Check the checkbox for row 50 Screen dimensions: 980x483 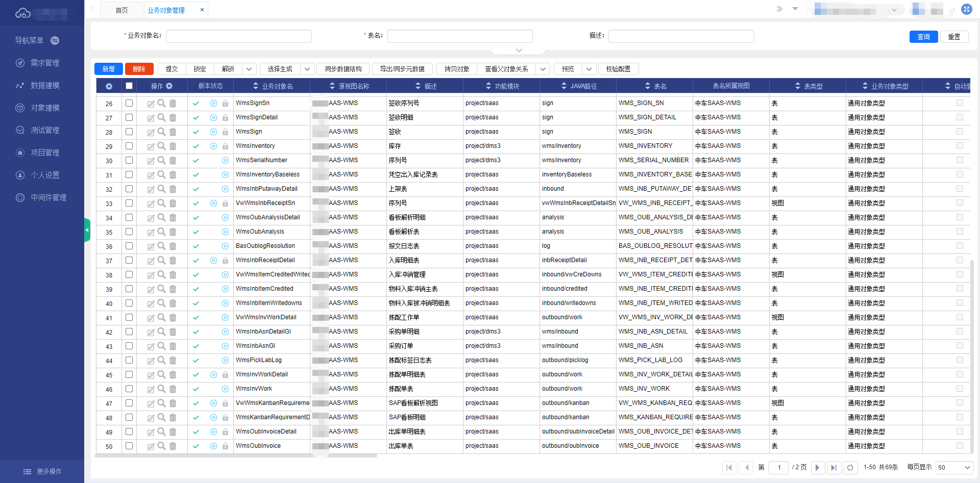click(x=129, y=446)
